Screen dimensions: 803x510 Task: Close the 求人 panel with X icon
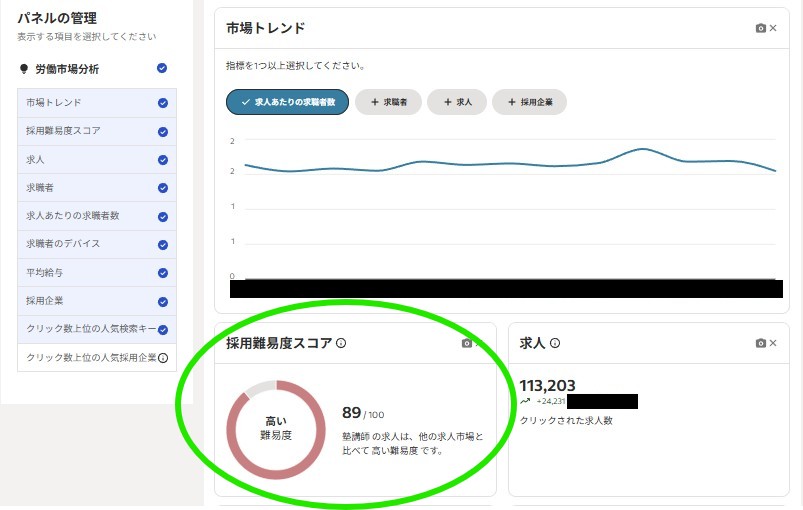coord(773,343)
